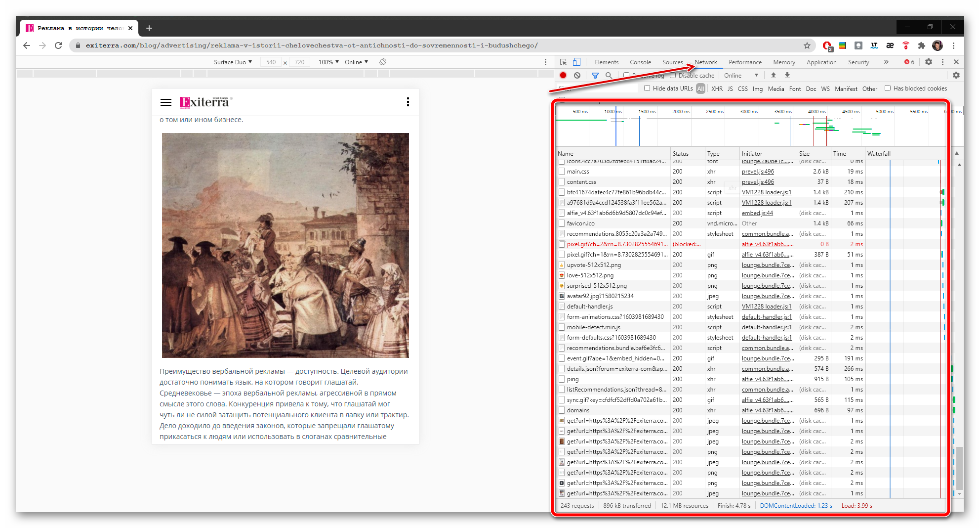Screen dimensions: 980x528
Task: Open device toolbar more options menu
Action: [x=545, y=62]
